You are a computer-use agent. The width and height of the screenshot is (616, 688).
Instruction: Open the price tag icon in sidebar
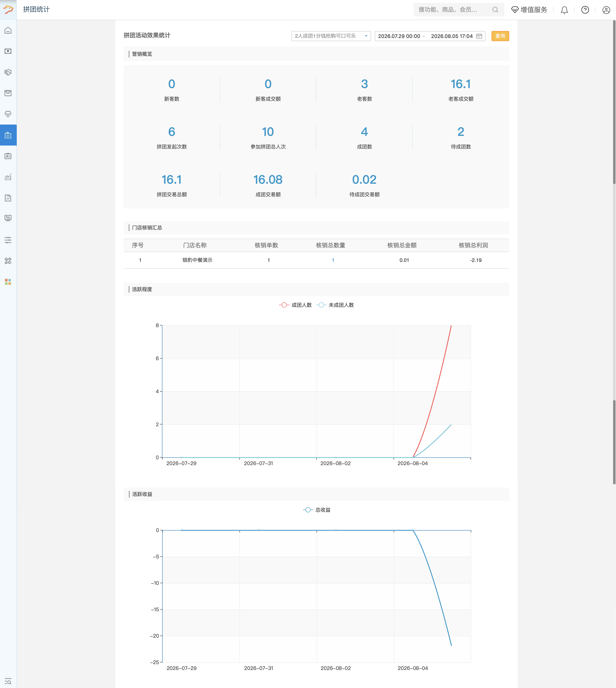pyautogui.click(x=8, y=72)
